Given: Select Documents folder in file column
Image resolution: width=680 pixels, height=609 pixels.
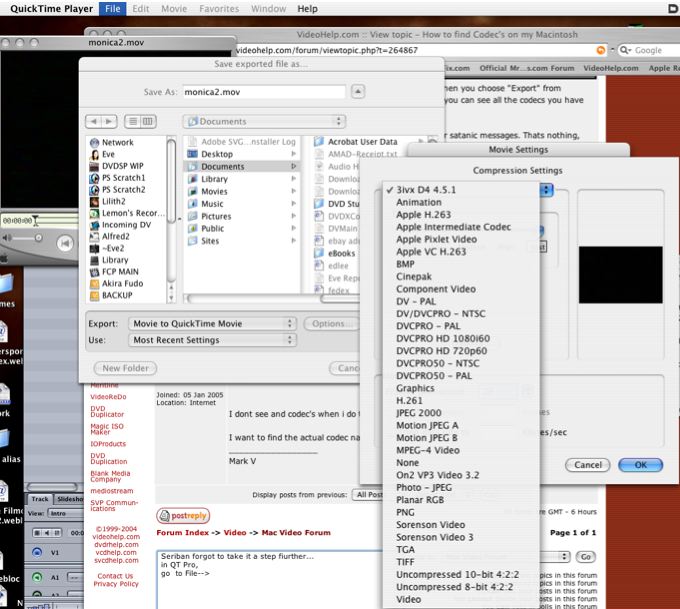Looking at the screenshot, I should [x=242, y=167].
